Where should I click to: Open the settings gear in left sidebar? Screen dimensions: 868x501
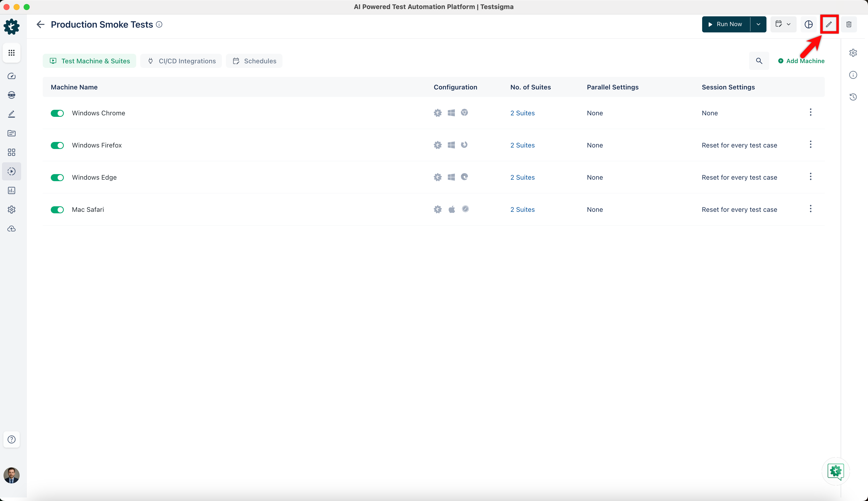click(11, 210)
